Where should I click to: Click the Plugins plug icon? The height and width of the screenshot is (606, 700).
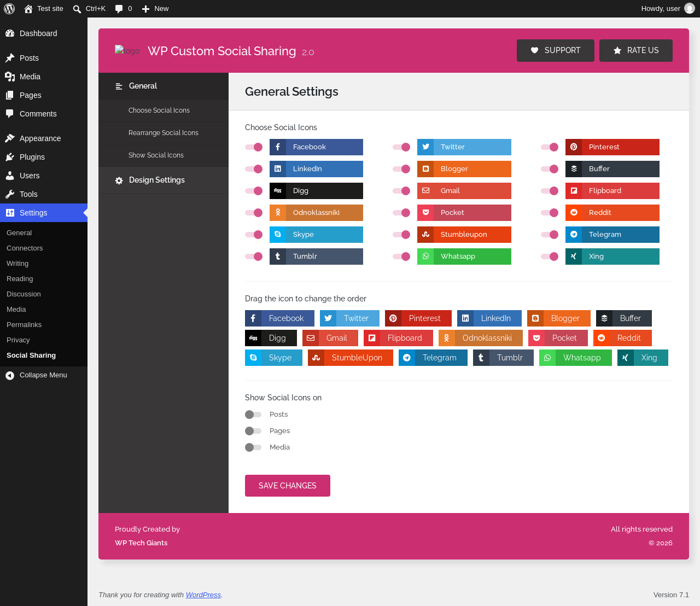coord(10,157)
